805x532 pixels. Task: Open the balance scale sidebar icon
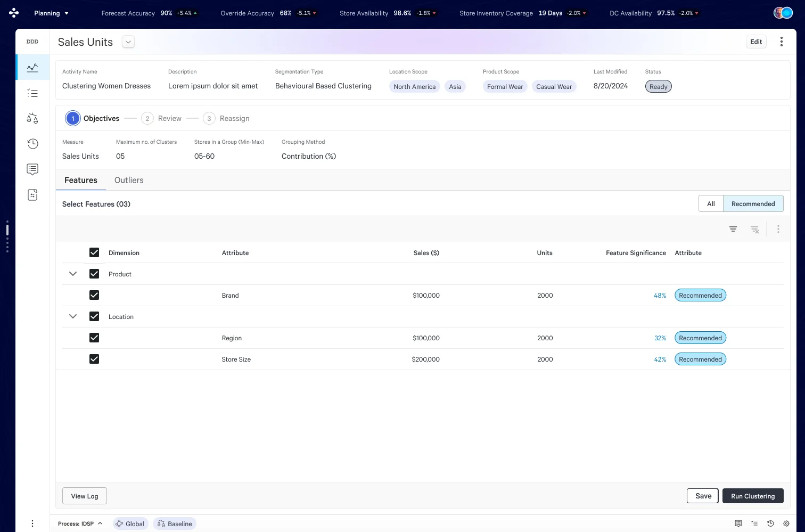(x=32, y=118)
